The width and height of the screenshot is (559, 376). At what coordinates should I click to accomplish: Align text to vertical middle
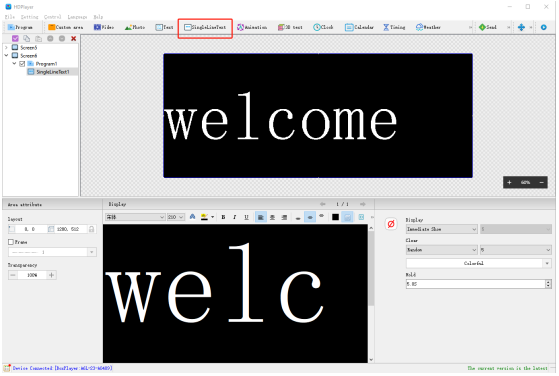310,217
